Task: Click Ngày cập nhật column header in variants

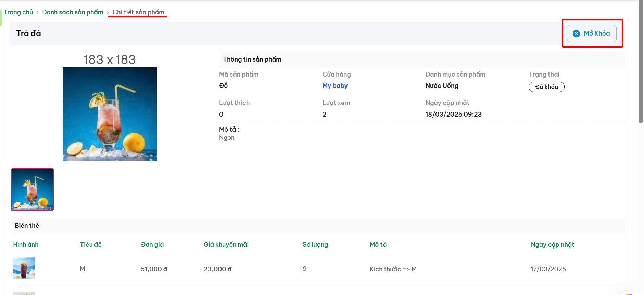Action: [x=552, y=244]
